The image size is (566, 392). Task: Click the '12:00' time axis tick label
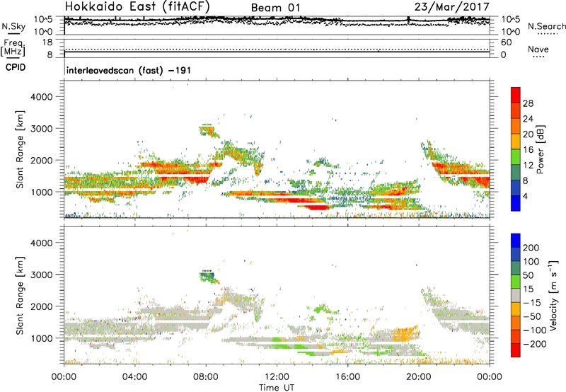(x=277, y=377)
